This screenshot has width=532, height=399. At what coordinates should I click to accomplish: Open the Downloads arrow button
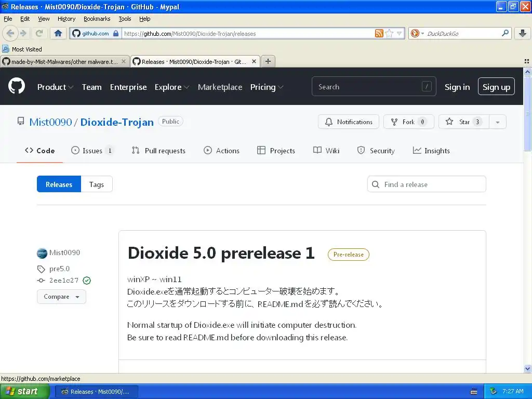[x=523, y=33]
